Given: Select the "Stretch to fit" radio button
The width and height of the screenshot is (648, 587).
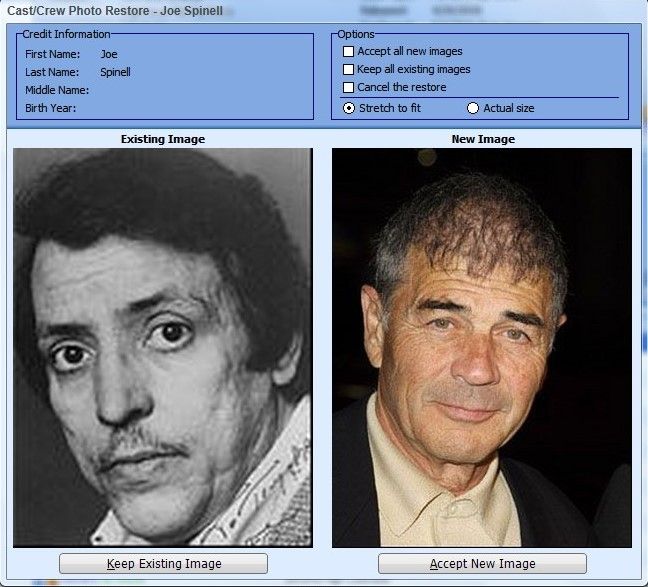Looking at the screenshot, I should (349, 108).
